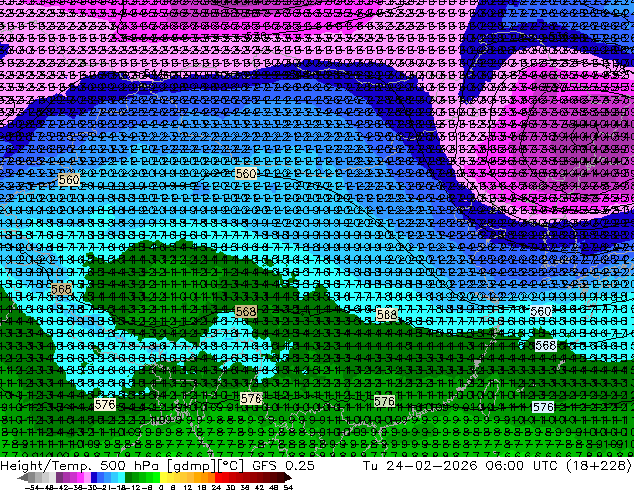Select the yellow 0°C legend swatch
634x490 pixels.
click(164, 478)
